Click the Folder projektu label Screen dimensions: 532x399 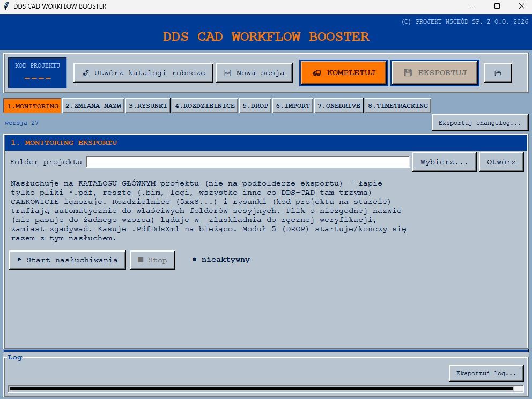(46, 162)
